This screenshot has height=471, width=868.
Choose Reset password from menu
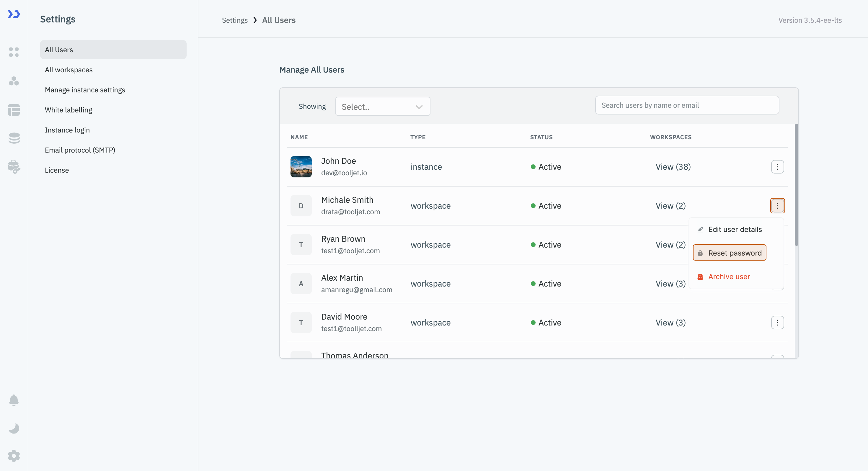730,253
